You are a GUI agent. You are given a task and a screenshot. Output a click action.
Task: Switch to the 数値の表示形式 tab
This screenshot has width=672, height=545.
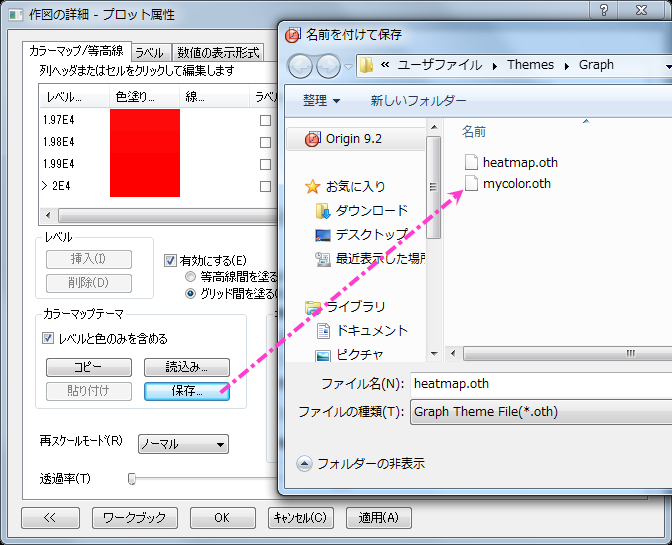coord(218,53)
